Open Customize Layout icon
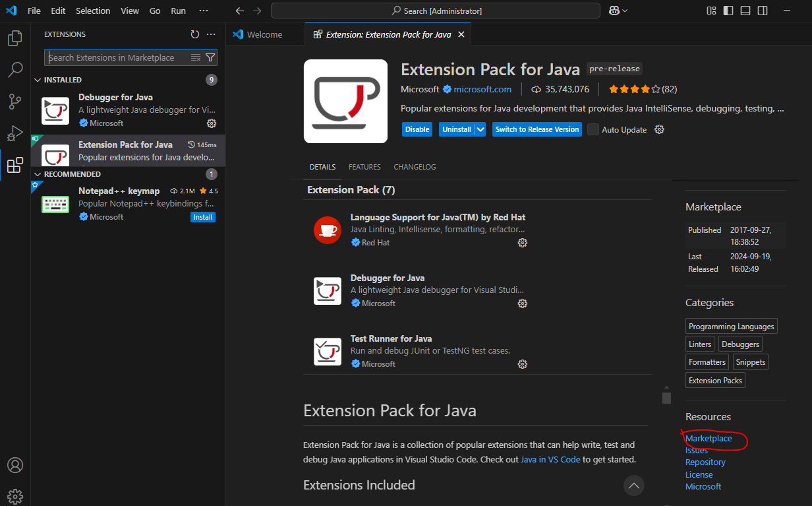The image size is (812, 506). tap(711, 11)
